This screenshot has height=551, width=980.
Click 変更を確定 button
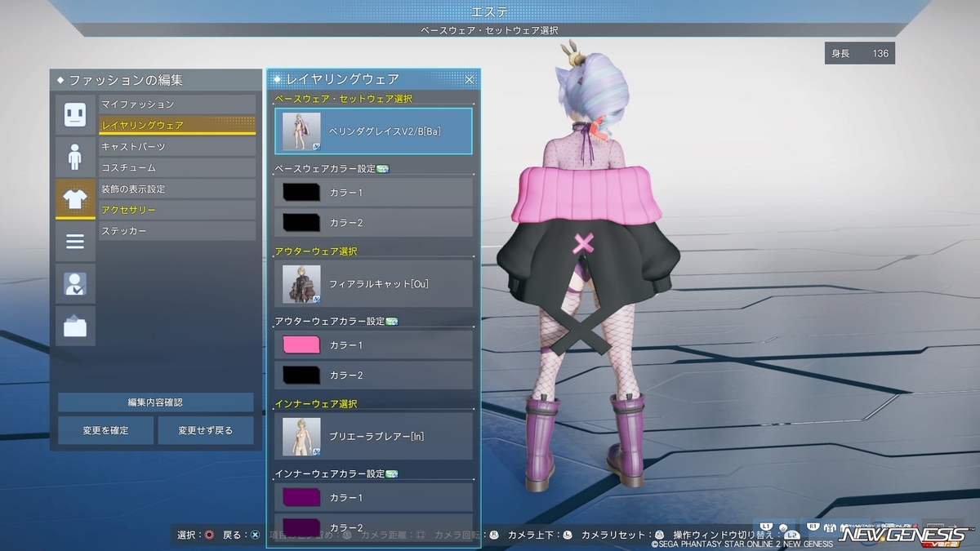coord(105,430)
